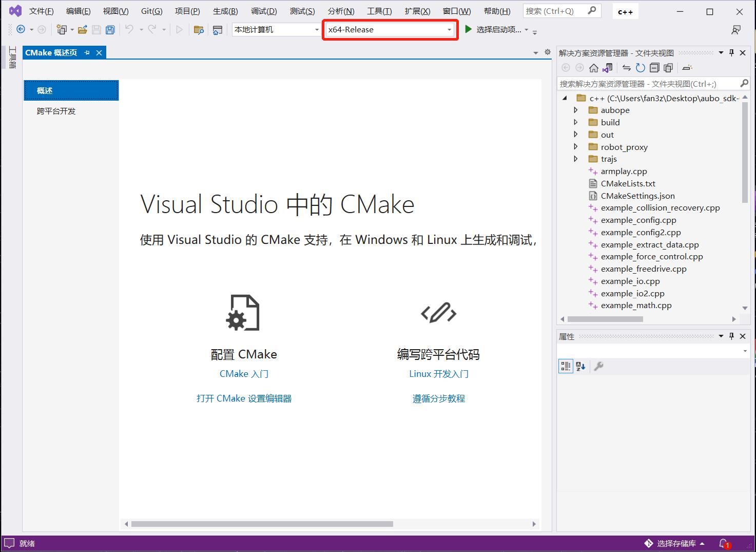Viewport: 756px width, 552px height.
Task: Select example_force_control.cpp file
Action: tap(652, 257)
